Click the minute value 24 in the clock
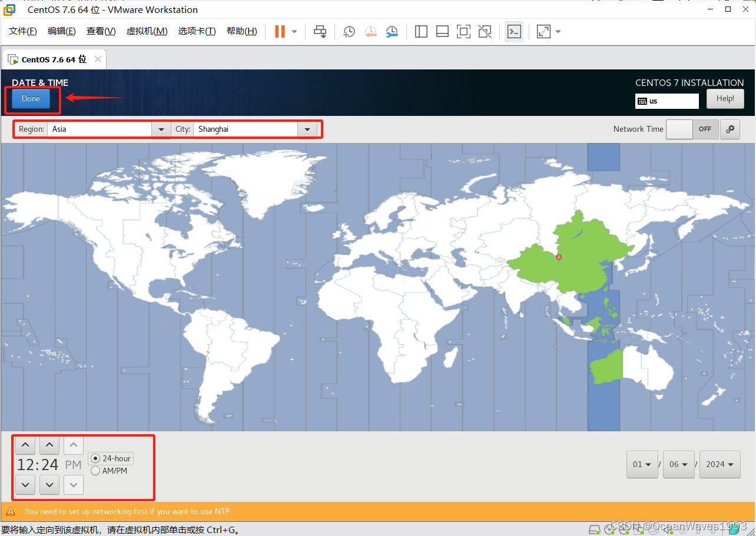This screenshot has height=536, width=756. [x=49, y=465]
